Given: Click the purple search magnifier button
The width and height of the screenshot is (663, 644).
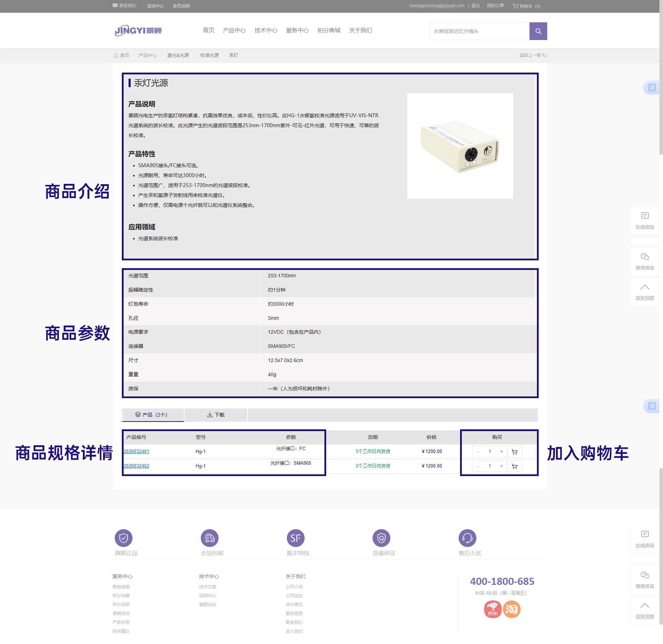Looking at the screenshot, I should tap(538, 31).
